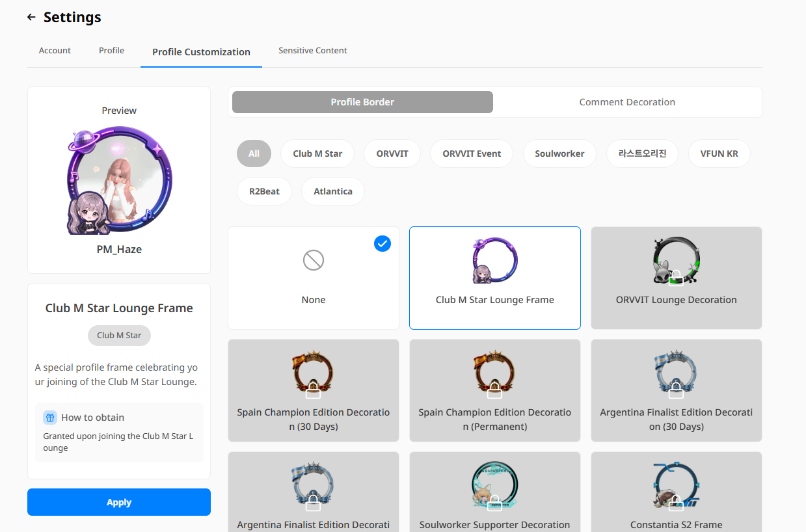Viewport: 806px width, 532px height.
Task: Click the gift icon beside How to obtain
Action: (x=50, y=418)
